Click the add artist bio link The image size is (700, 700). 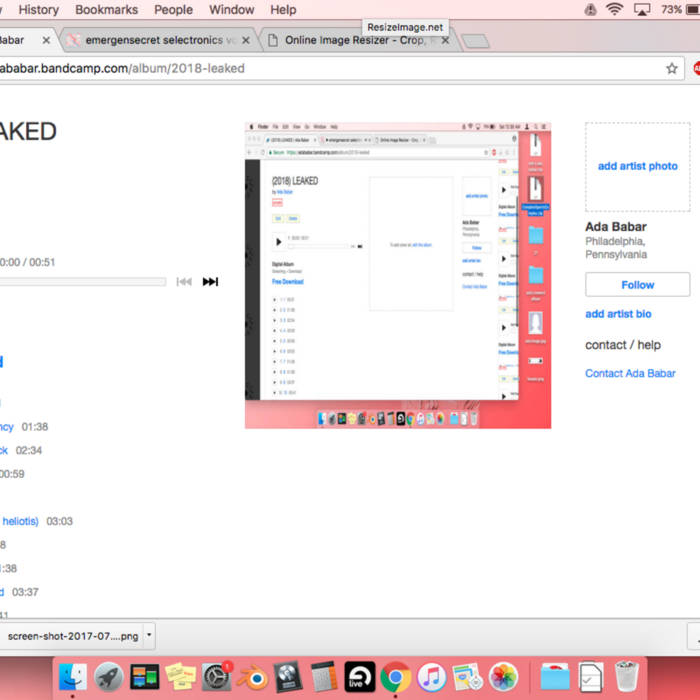click(618, 314)
